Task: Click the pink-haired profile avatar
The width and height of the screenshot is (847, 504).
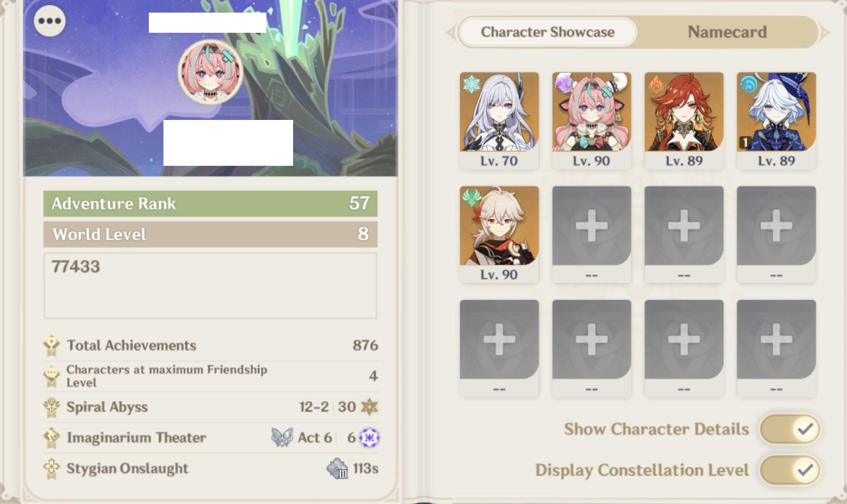Action: [x=210, y=72]
